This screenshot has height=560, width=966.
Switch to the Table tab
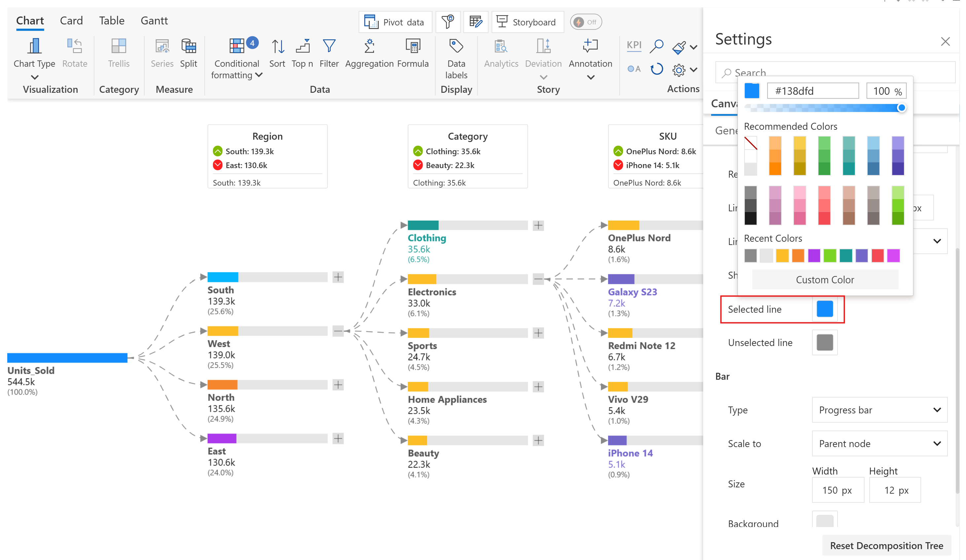click(x=112, y=21)
